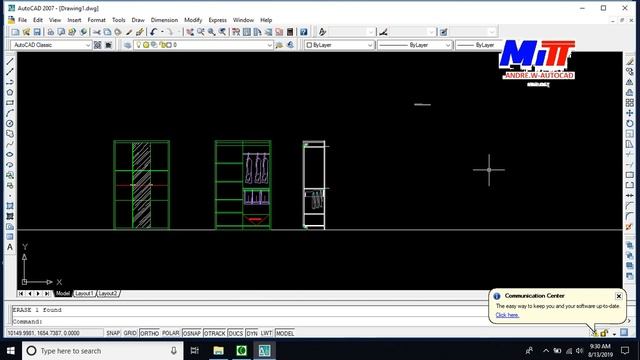Viewport: 640px width, 360px height.
Task: Toggle GRID display in the status bar
Action: [x=130, y=333]
